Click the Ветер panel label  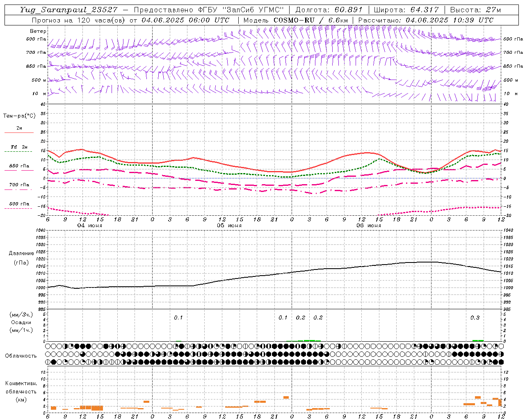tap(38, 31)
